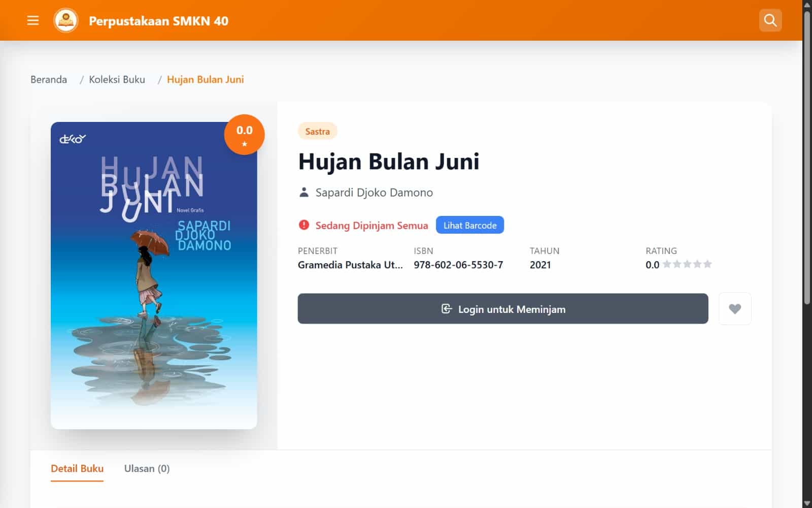Click the rating stars row
Viewport: 812px width, 508px height.
687,264
